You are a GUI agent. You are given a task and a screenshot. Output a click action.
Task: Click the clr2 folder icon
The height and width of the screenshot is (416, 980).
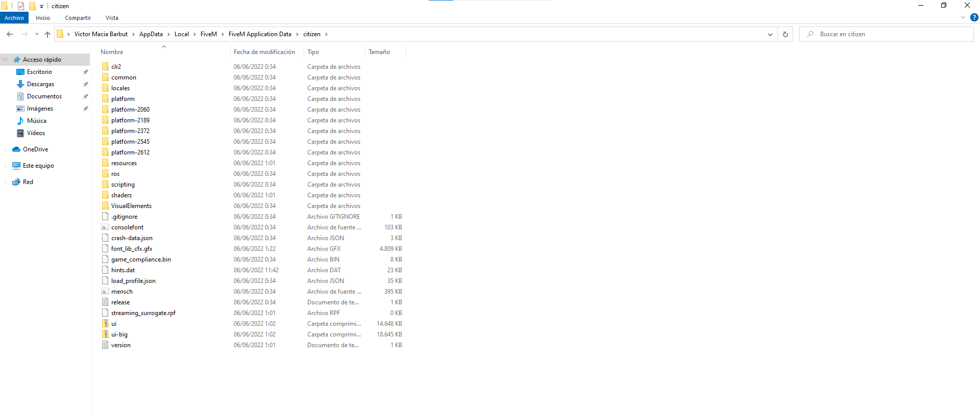pyautogui.click(x=105, y=67)
